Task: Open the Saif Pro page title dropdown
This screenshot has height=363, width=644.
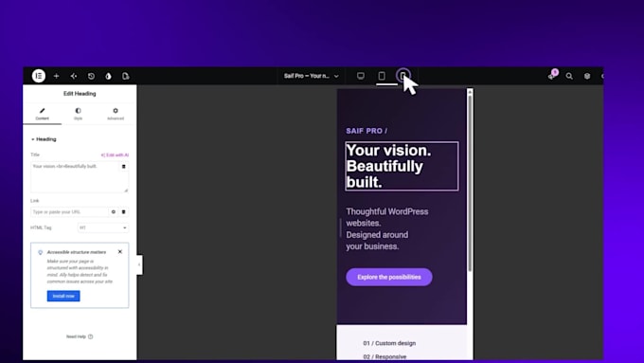Action: (312, 76)
